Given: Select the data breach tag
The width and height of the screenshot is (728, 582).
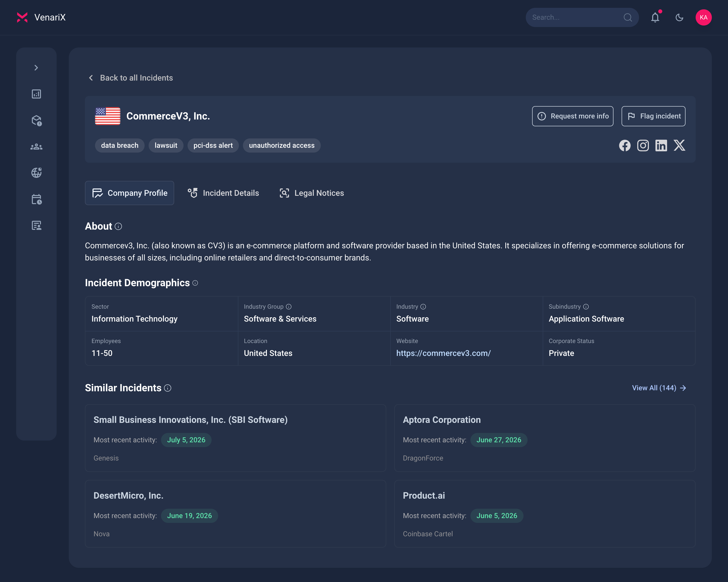Looking at the screenshot, I should point(120,145).
